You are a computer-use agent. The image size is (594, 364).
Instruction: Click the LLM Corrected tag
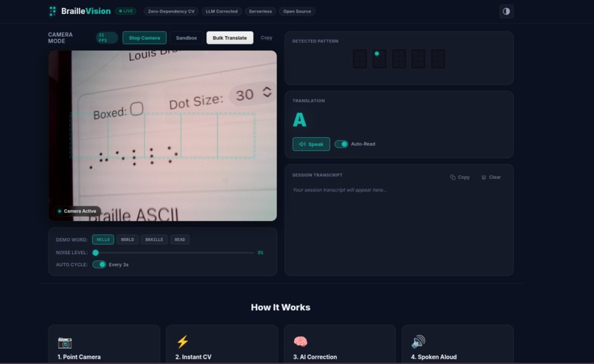(x=222, y=11)
